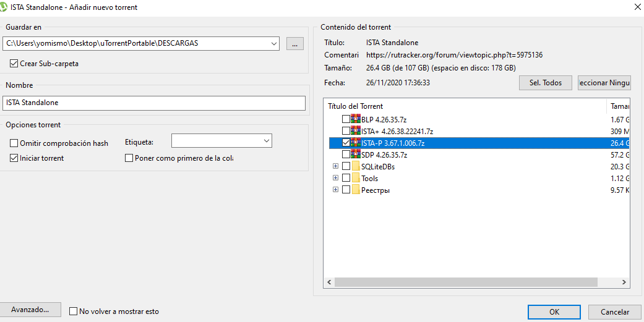The image size is (644, 322).
Task: Click the BLP 4.26.35.7z archive icon
Action: (356, 119)
